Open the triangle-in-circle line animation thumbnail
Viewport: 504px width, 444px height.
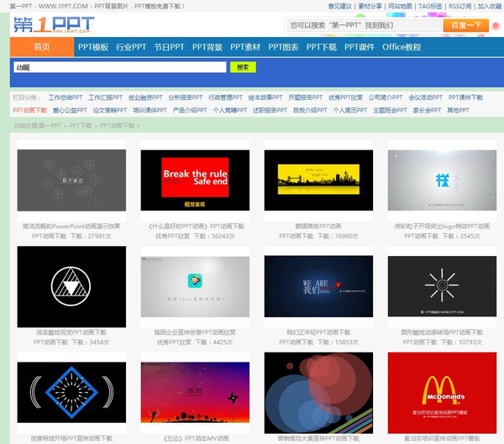pos(71,286)
